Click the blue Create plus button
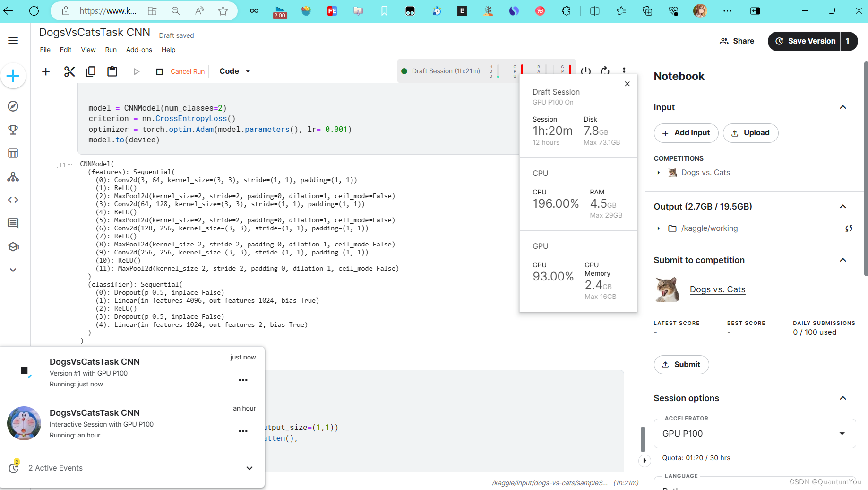This screenshot has width=868, height=490. click(x=13, y=76)
